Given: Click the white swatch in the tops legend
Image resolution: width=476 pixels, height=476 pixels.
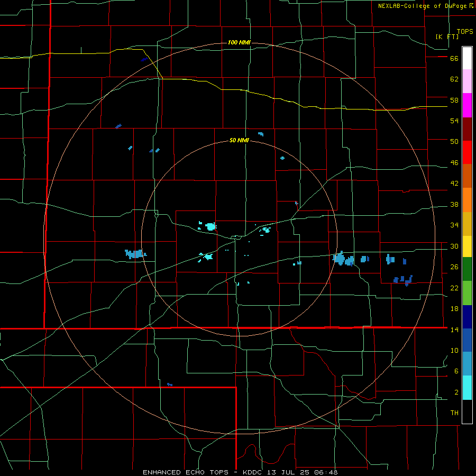Looking at the screenshot, I should click(x=467, y=58).
